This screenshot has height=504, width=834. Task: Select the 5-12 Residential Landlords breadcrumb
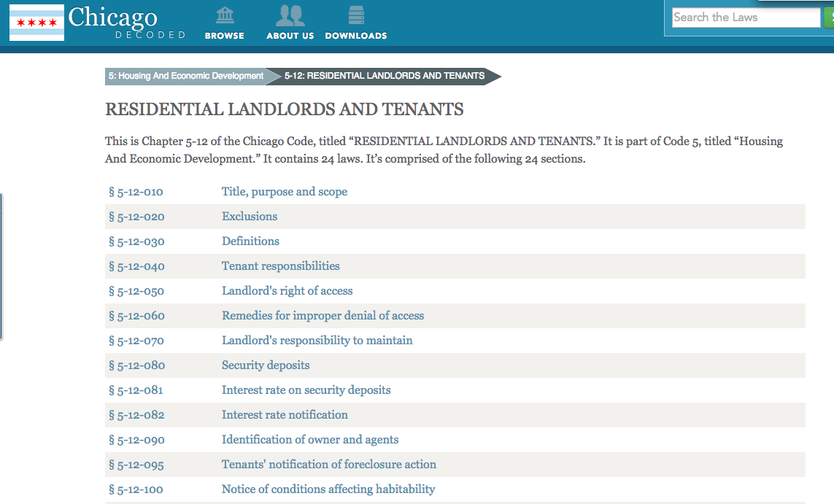coord(385,76)
